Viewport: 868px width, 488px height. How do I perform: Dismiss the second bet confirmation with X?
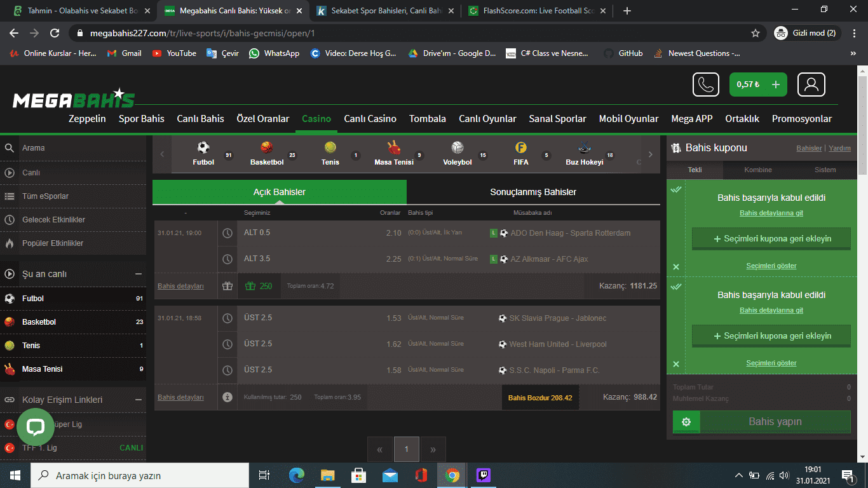(x=676, y=364)
